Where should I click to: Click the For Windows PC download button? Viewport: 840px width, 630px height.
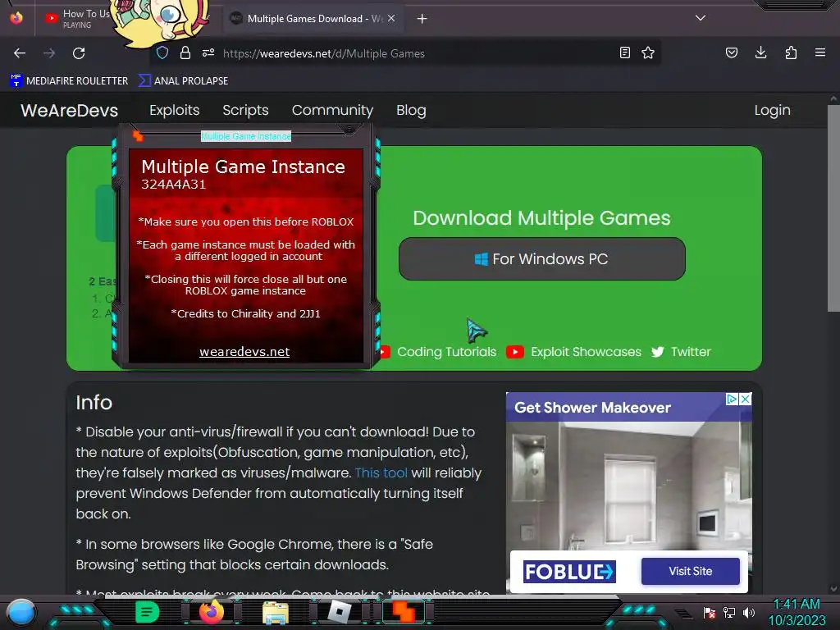click(542, 259)
